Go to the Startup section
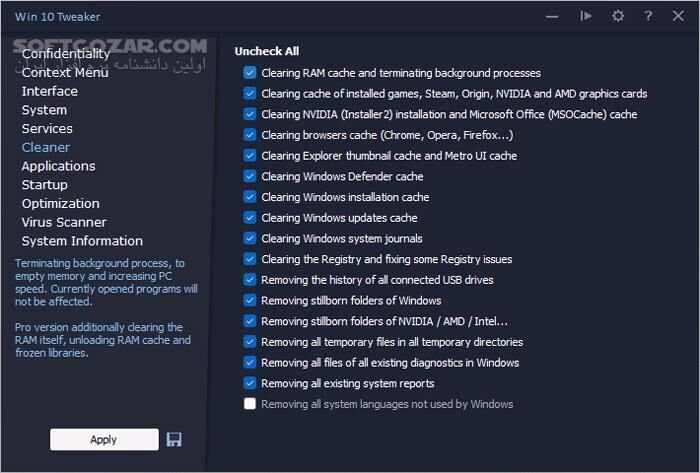Screen dimensions: 700x473 45,184
